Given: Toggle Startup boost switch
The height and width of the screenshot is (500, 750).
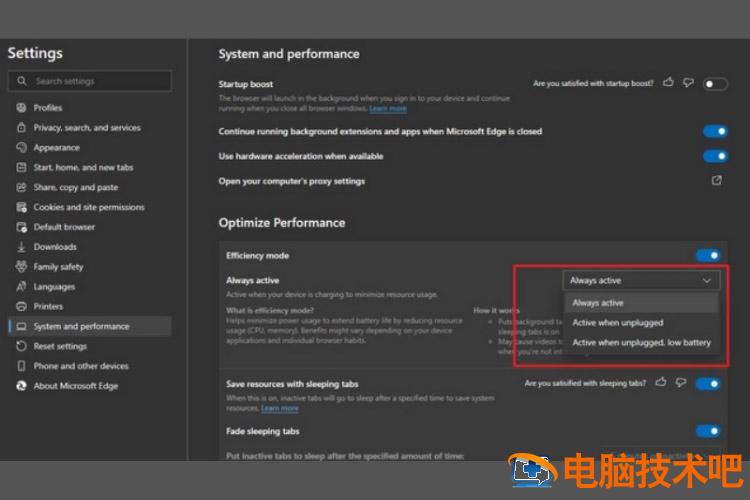Looking at the screenshot, I should tap(715, 84).
